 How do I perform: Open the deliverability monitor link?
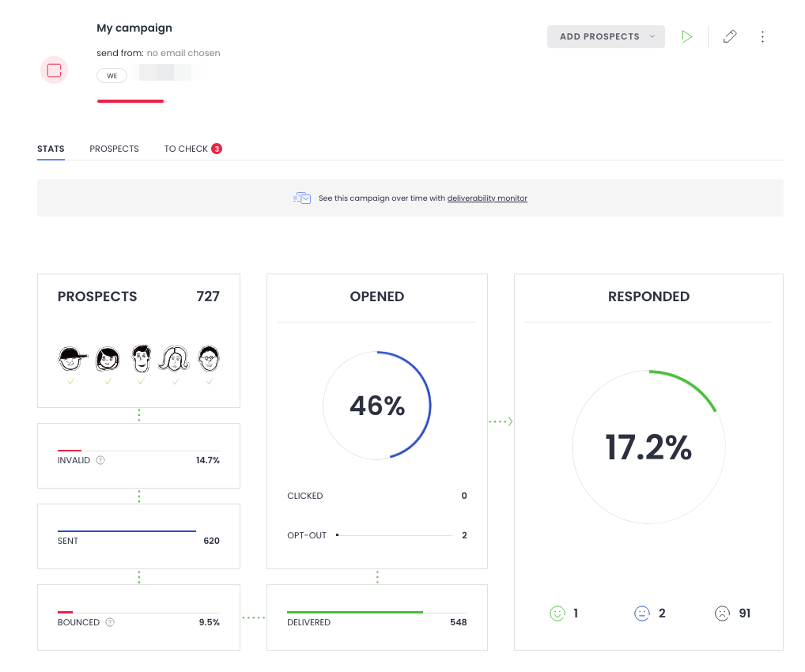[x=487, y=198]
